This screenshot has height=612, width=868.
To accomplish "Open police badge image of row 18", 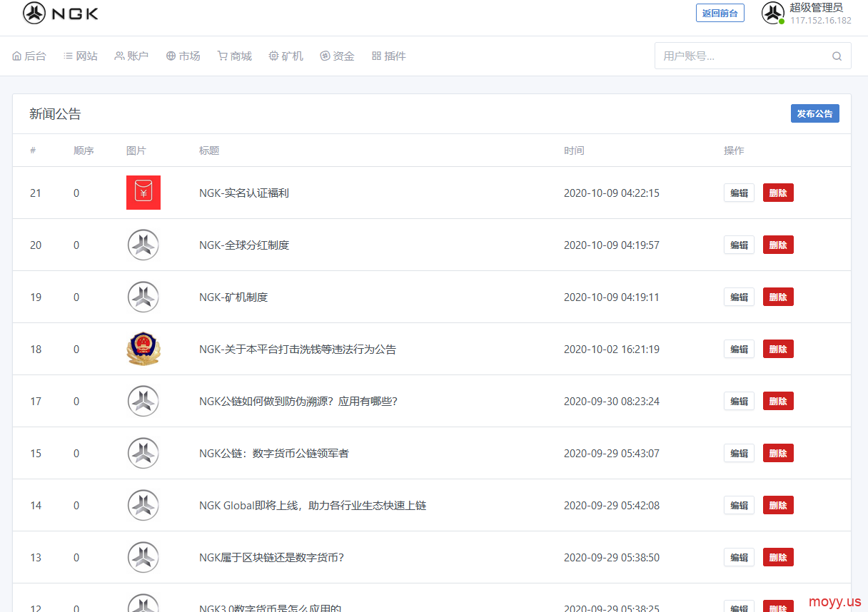I will pos(143,349).
